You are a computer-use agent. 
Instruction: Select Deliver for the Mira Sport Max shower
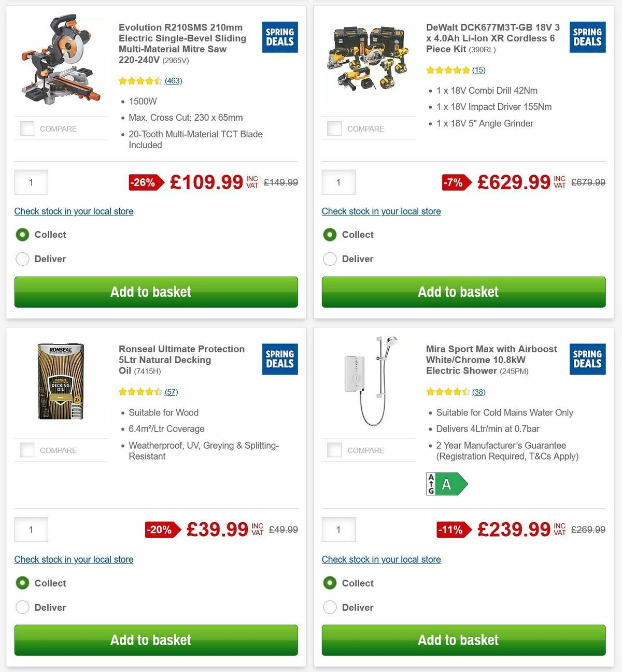[x=330, y=607]
